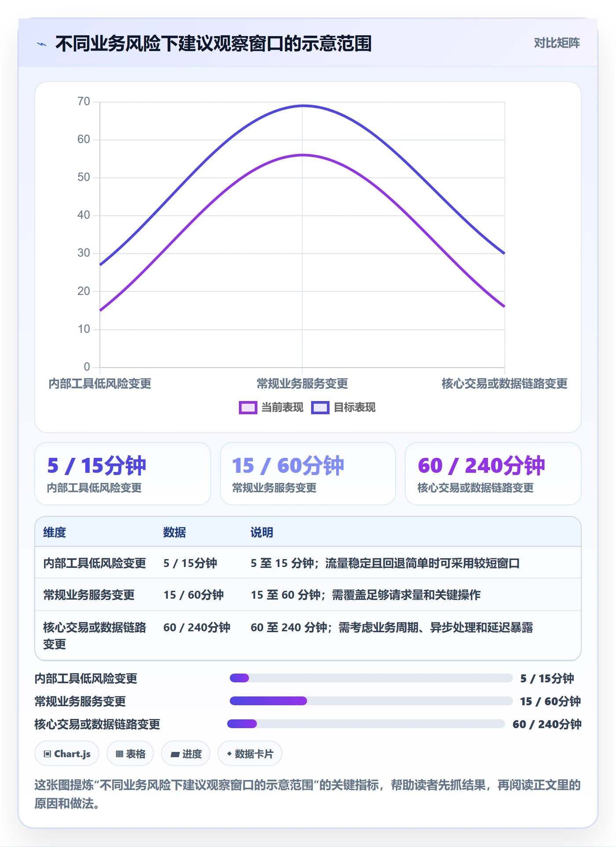Select table cell 常规业务服务变更 in 维度 column
The image size is (616, 847).
point(89,595)
